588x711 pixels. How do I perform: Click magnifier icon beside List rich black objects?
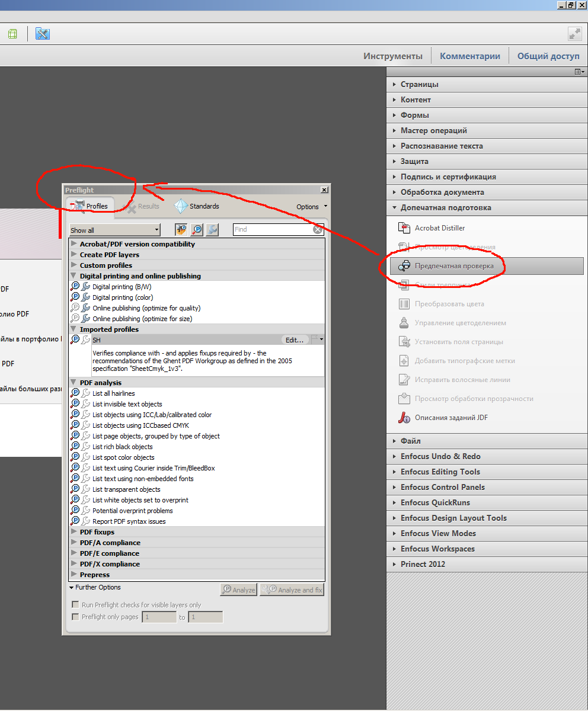(75, 447)
